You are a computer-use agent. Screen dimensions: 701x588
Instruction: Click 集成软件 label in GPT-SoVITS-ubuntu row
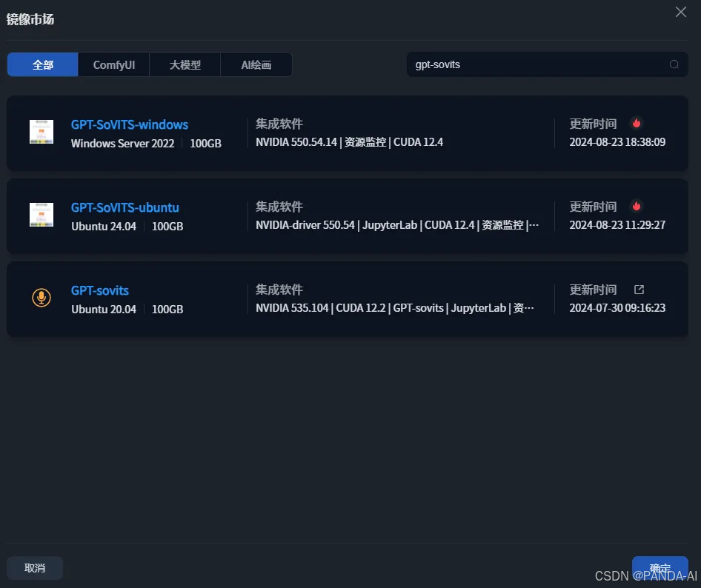[x=279, y=207]
